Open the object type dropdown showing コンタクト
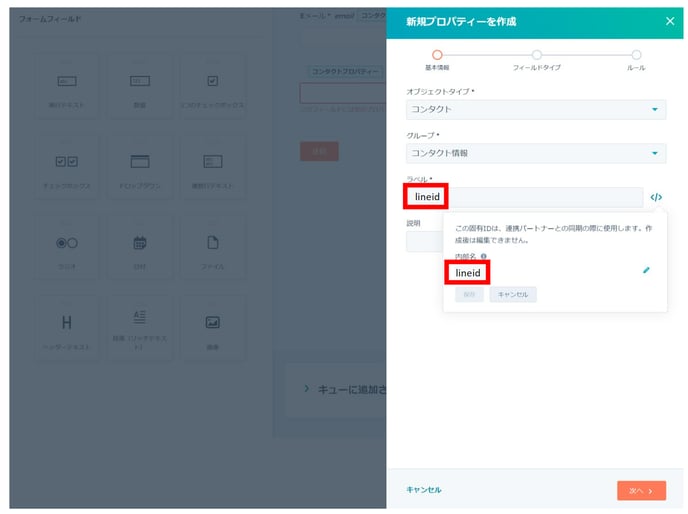 (536, 109)
